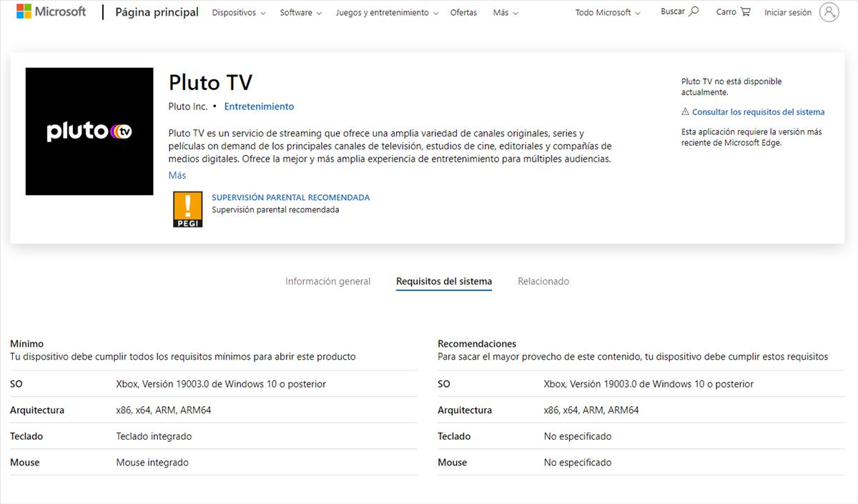Viewport: 858px width, 504px height.
Task: Click Supervisión parental recomendada link
Action: [291, 197]
